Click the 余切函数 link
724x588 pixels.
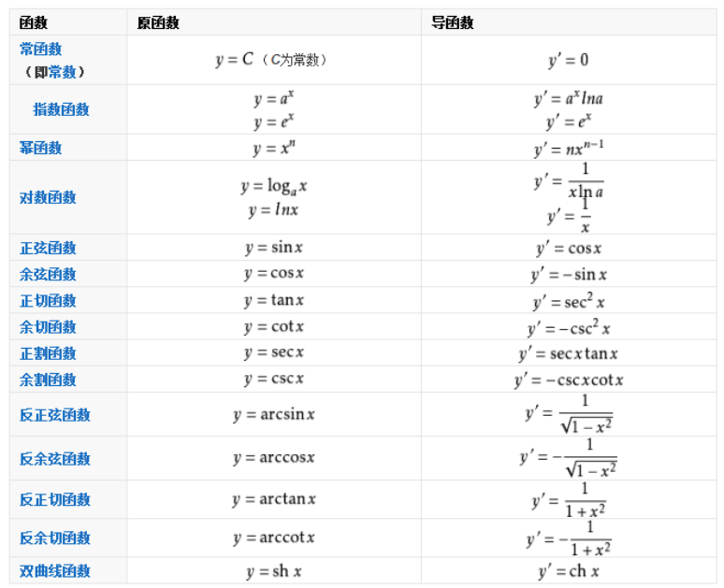tap(48, 326)
